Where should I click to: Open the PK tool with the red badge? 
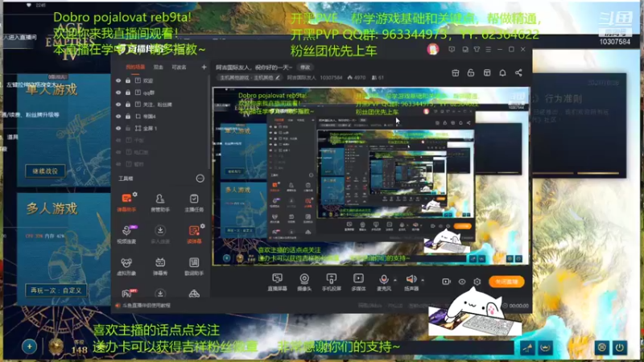tap(128, 293)
